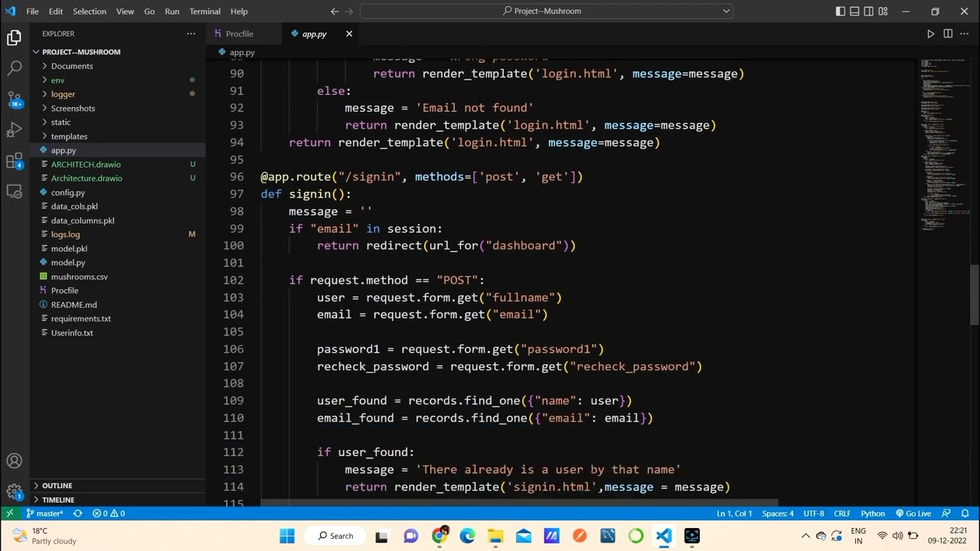Go back with the navigation arrow
The width and height of the screenshot is (980, 551).
[335, 11]
